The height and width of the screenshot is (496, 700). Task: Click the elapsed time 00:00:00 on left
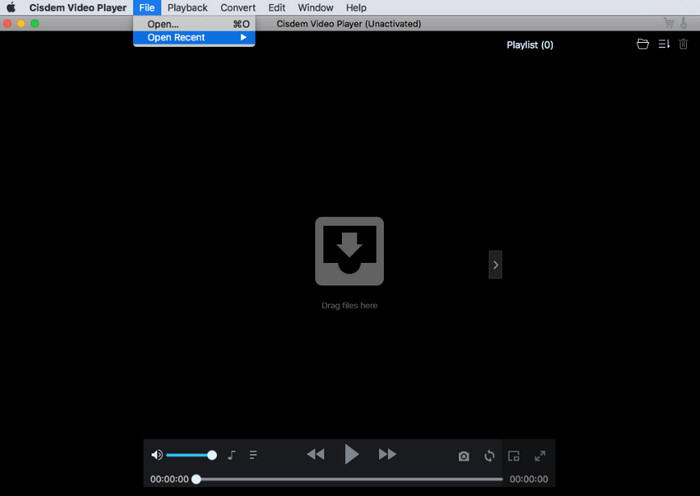(x=169, y=479)
